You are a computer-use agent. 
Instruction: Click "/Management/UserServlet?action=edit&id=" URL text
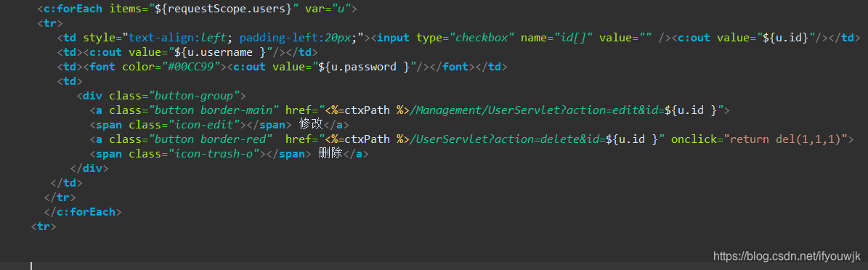tap(536, 110)
